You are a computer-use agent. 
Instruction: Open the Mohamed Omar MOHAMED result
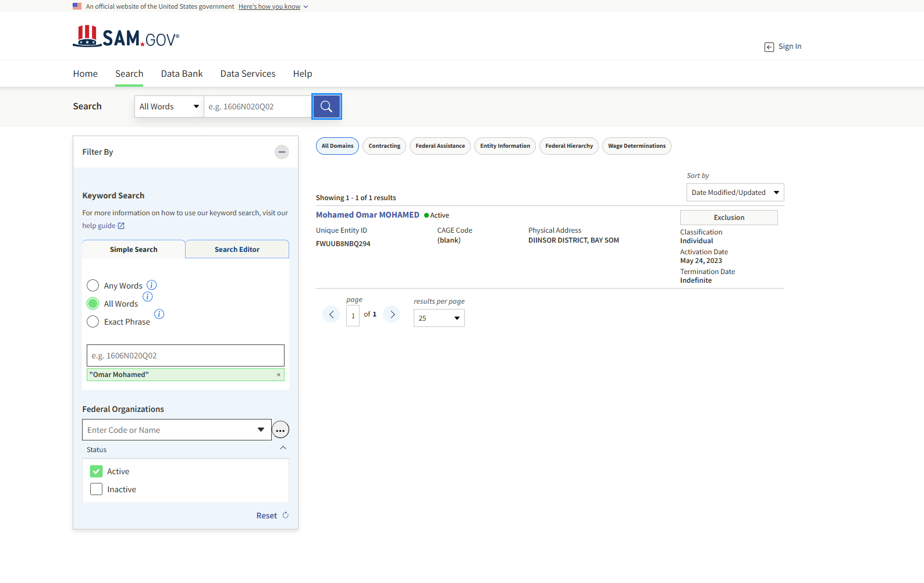pos(367,215)
